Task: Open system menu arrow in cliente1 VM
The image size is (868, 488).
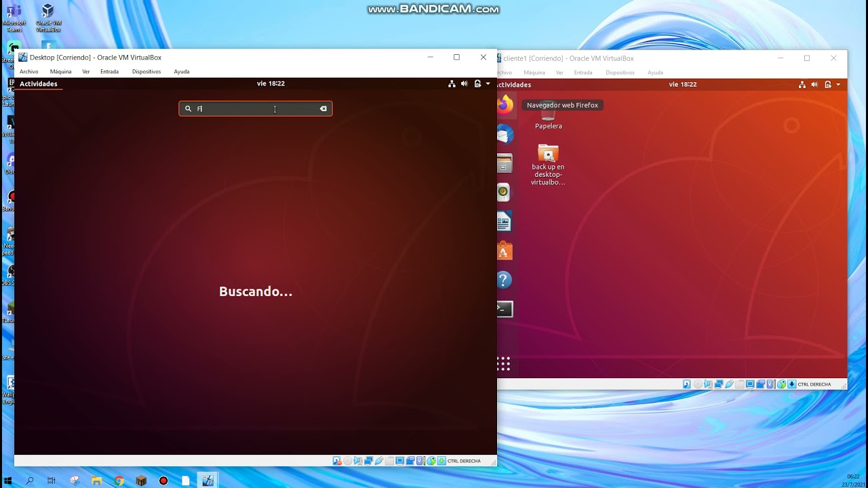Action: 838,85
